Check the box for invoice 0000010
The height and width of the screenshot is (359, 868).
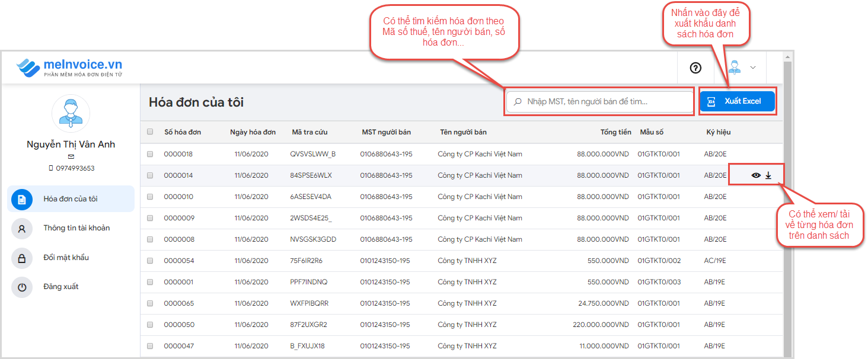coord(150,197)
